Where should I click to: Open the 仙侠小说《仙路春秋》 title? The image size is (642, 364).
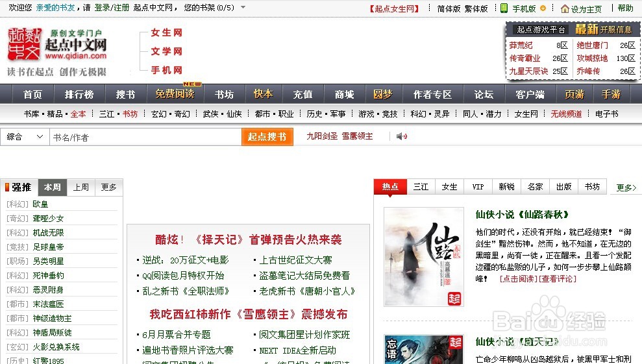(522, 215)
